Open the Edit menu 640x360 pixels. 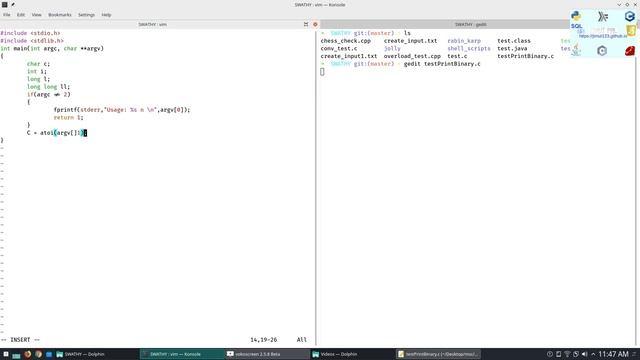click(21, 15)
